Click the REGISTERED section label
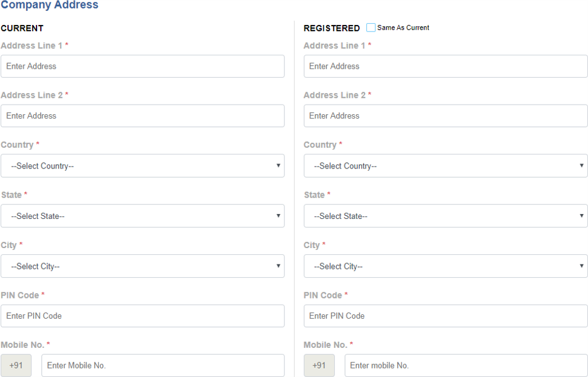The image size is (588, 377). (x=332, y=29)
